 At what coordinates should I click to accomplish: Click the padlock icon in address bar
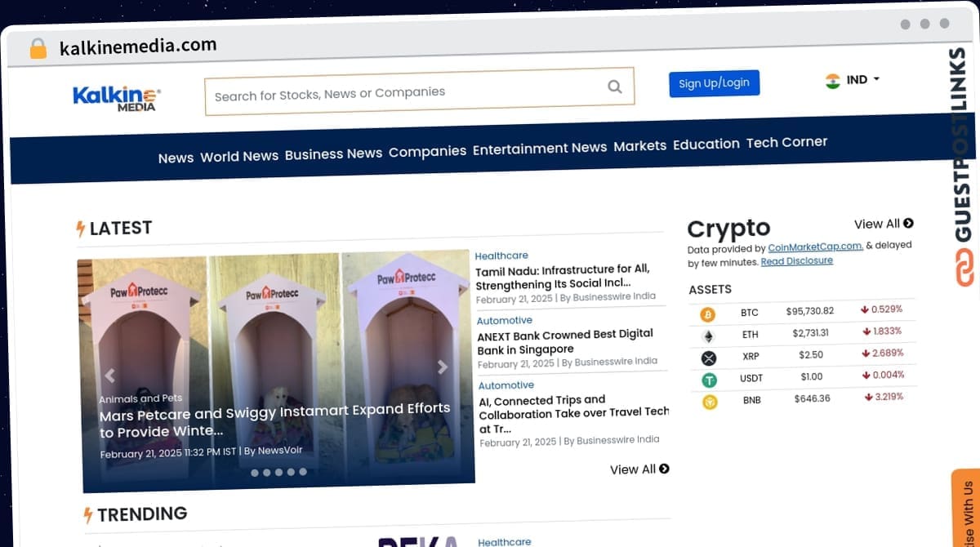[x=38, y=48]
